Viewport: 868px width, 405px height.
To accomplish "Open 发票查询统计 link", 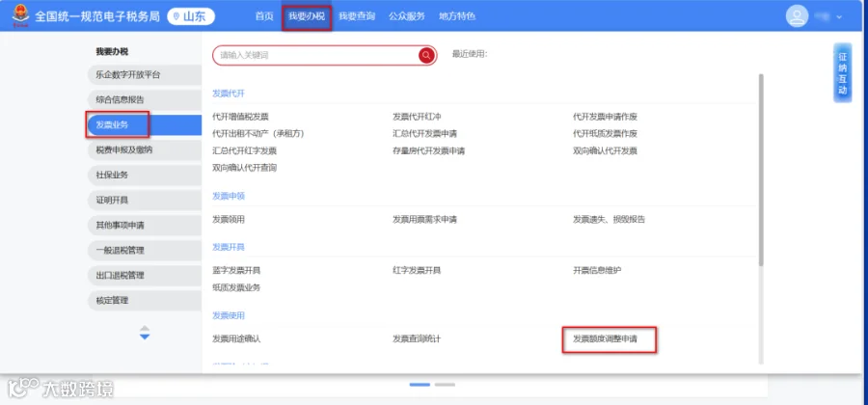I will tap(417, 338).
